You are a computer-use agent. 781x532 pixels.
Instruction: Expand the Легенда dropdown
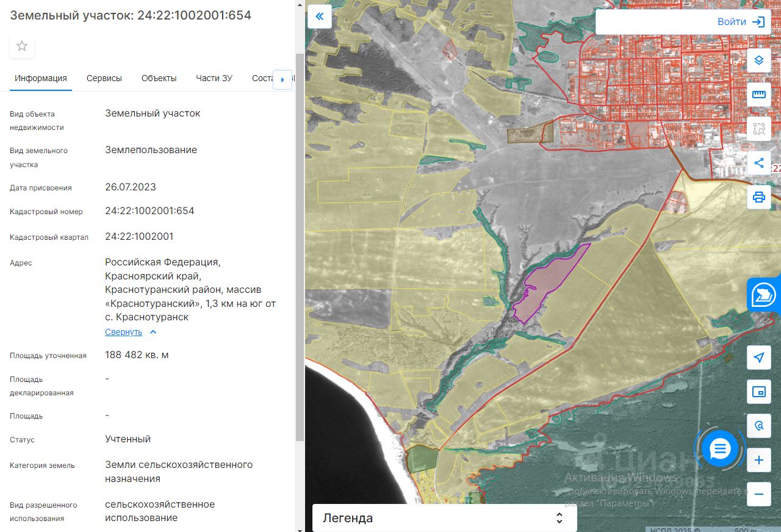click(x=444, y=518)
